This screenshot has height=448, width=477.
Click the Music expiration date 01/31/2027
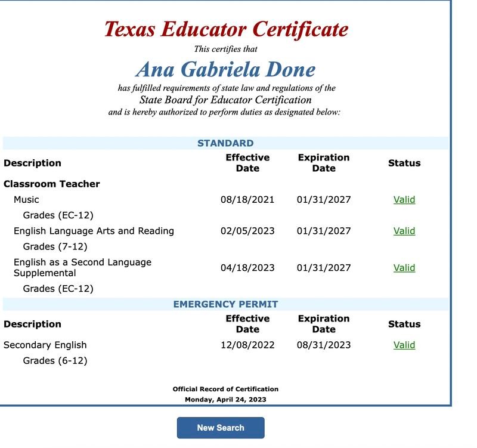tap(324, 200)
